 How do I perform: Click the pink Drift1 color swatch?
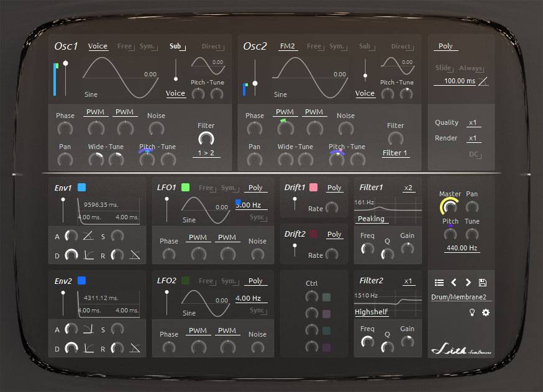[x=314, y=188]
